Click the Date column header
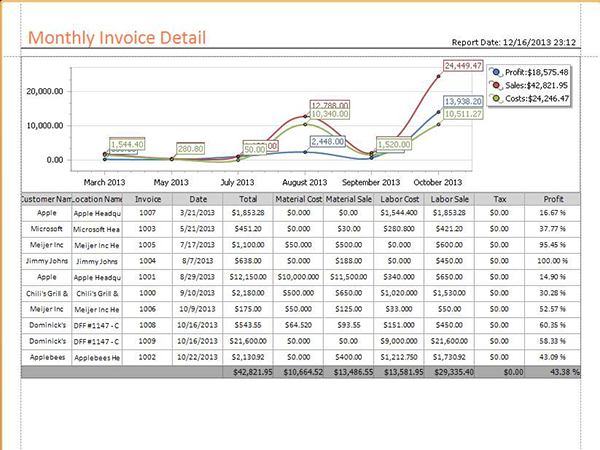600x450 pixels. tap(198, 199)
